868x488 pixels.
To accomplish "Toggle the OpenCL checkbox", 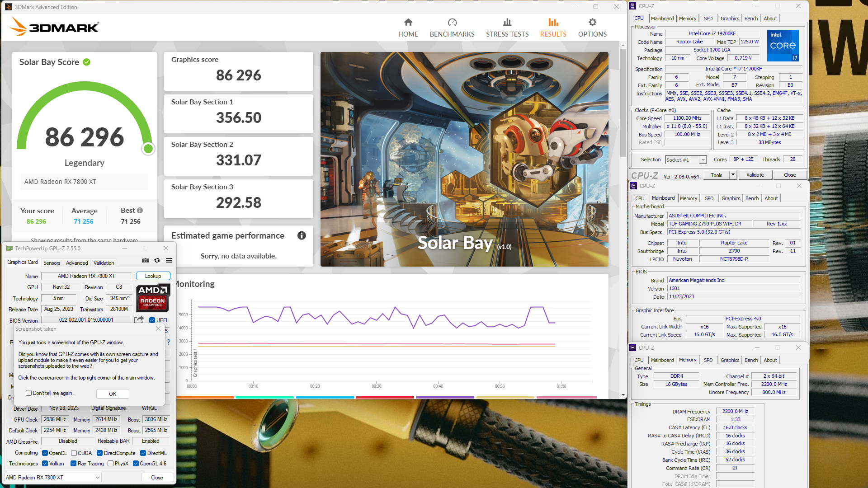I will pyautogui.click(x=45, y=453).
